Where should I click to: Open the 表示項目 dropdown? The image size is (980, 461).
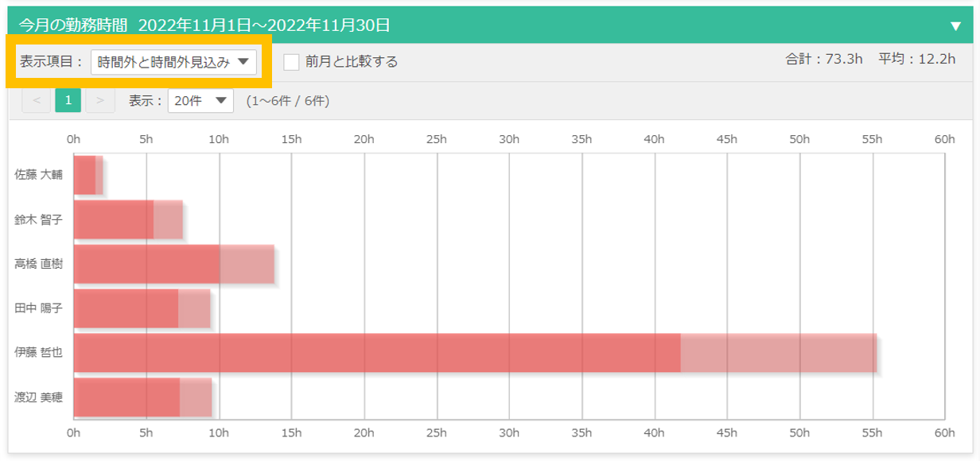(173, 62)
